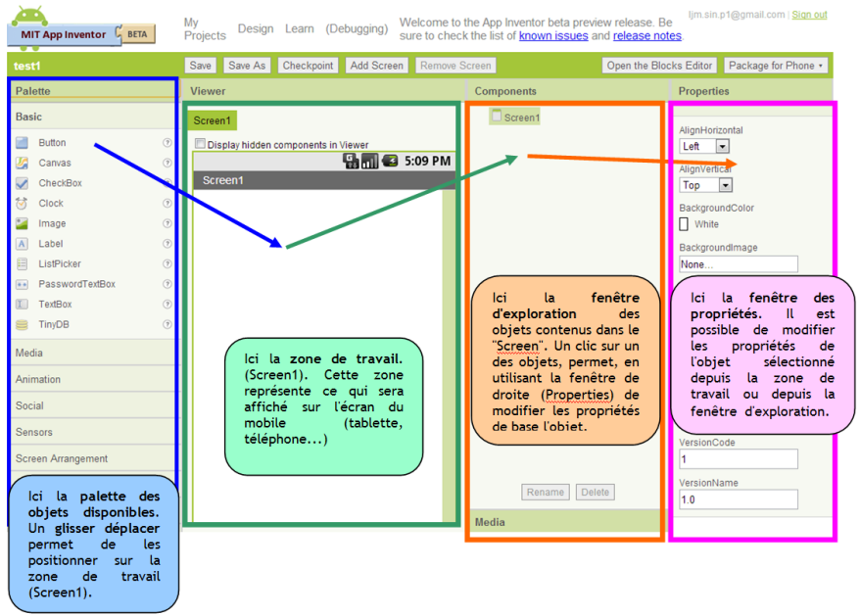This screenshot has width=860, height=616.
Task: Open the known issues link
Action: point(553,36)
